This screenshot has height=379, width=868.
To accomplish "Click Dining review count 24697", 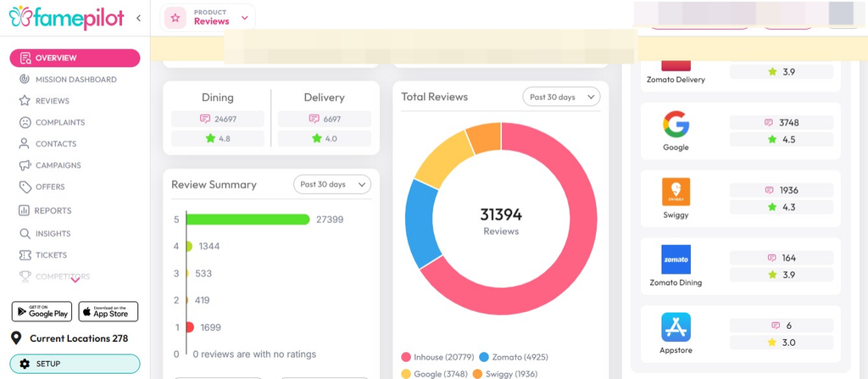I will 225,119.
